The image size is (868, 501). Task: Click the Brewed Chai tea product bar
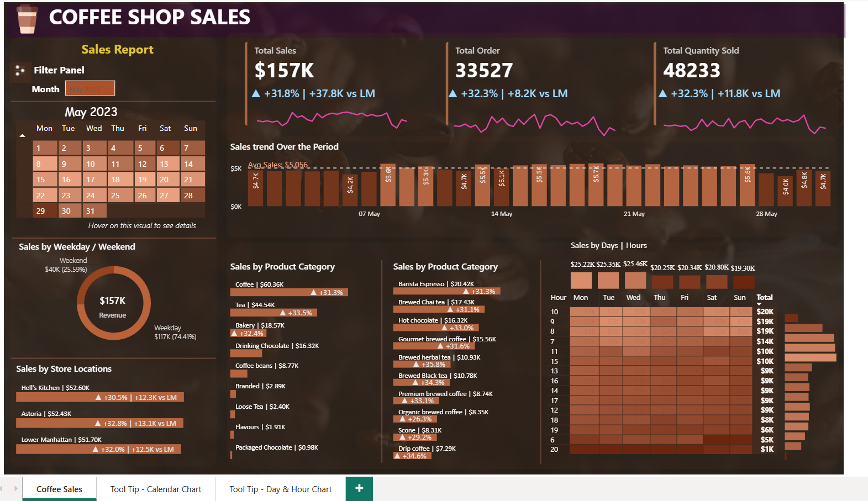tap(439, 309)
